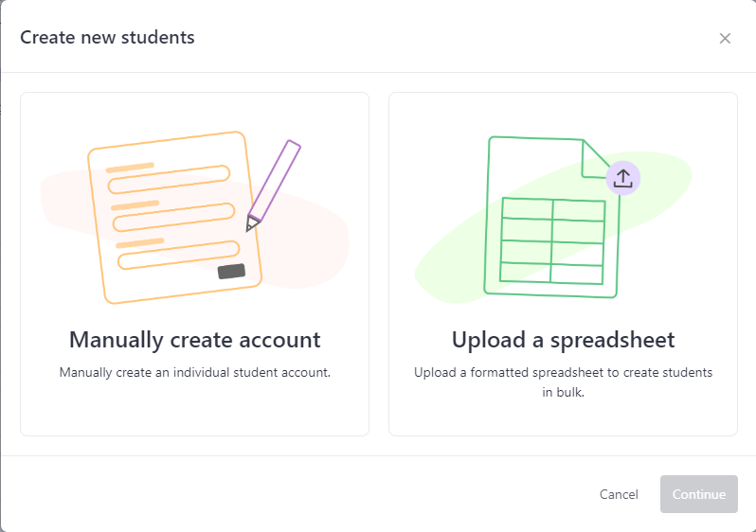Click the purple pencil illustration
This screenshot has height=532, width=756.
[x=273, y=186]
